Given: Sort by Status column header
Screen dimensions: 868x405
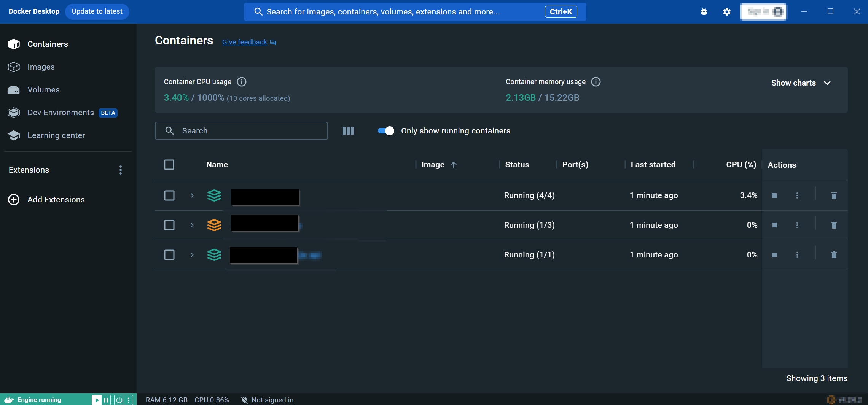Looking at the screenshot, I should tap(517, 165).
